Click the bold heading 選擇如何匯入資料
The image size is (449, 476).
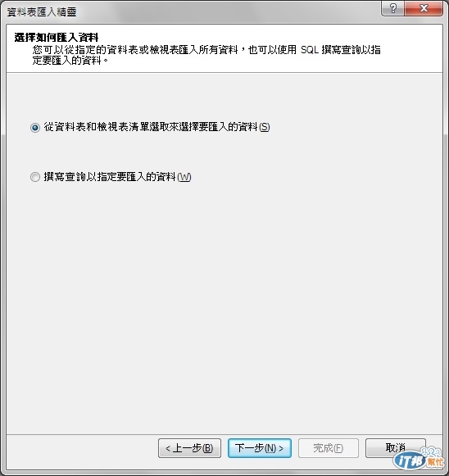coord(57,38)
